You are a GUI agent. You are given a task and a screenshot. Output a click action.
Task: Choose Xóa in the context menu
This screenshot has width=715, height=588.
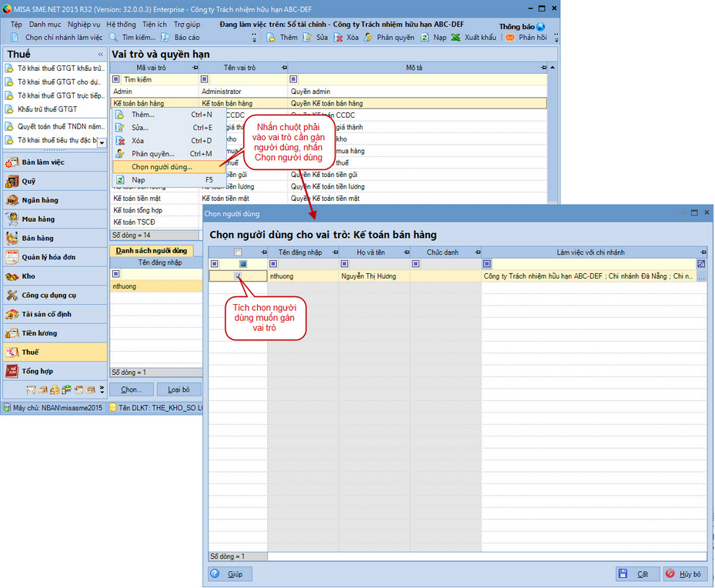(x=169, y=140)
